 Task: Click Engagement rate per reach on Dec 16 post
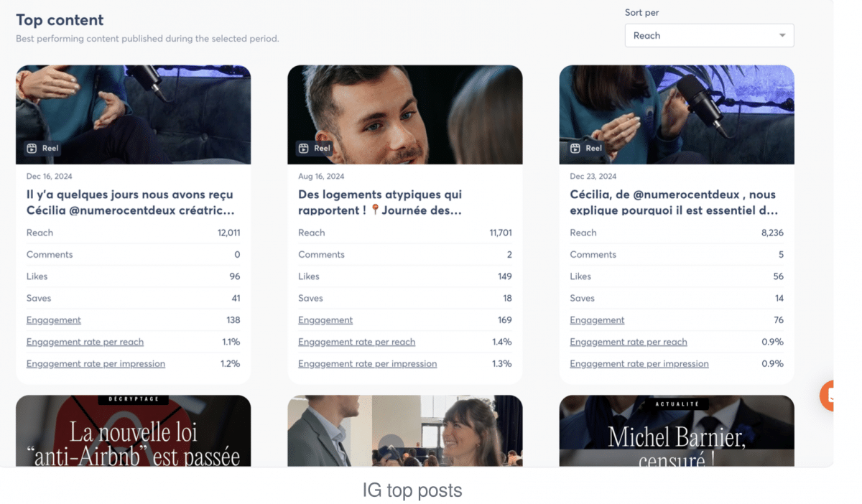(x=85, y=342)
